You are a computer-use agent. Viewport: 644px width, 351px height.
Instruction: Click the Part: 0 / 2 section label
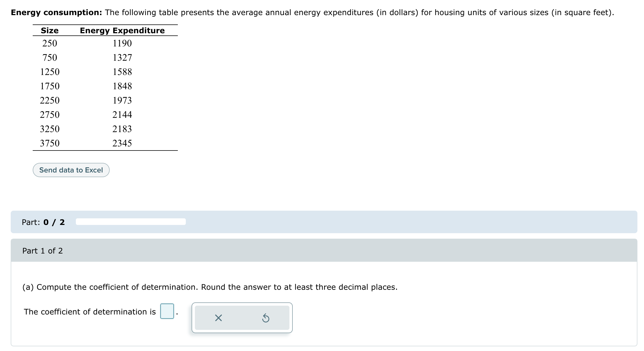pos(43,222)
